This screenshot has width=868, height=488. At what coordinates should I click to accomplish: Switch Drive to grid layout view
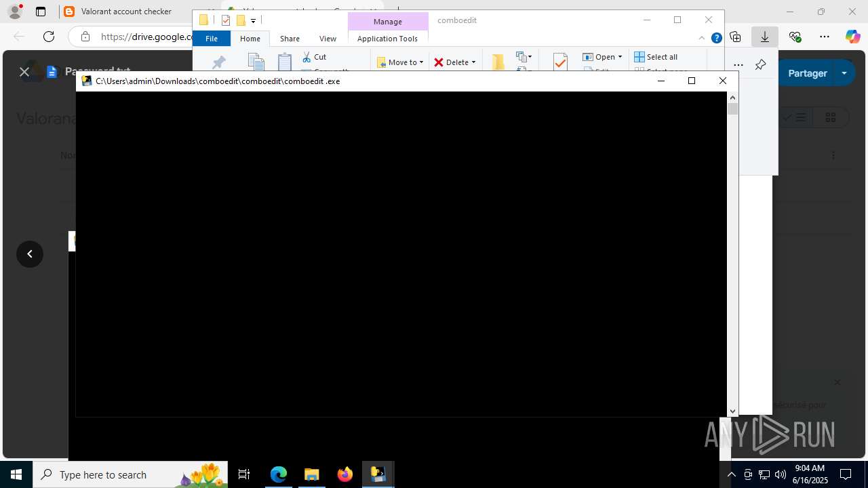click(830, 117)
